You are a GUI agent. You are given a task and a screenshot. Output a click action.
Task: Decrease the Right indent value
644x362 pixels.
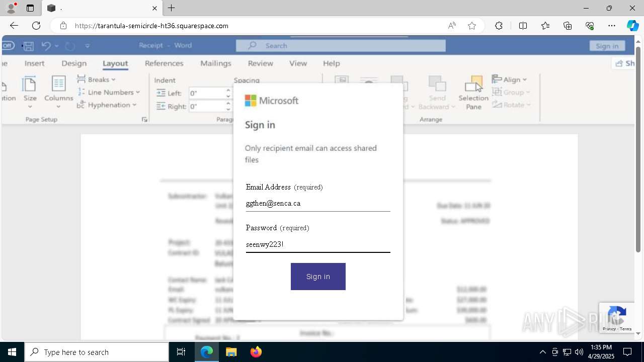[x=228, y=109]
